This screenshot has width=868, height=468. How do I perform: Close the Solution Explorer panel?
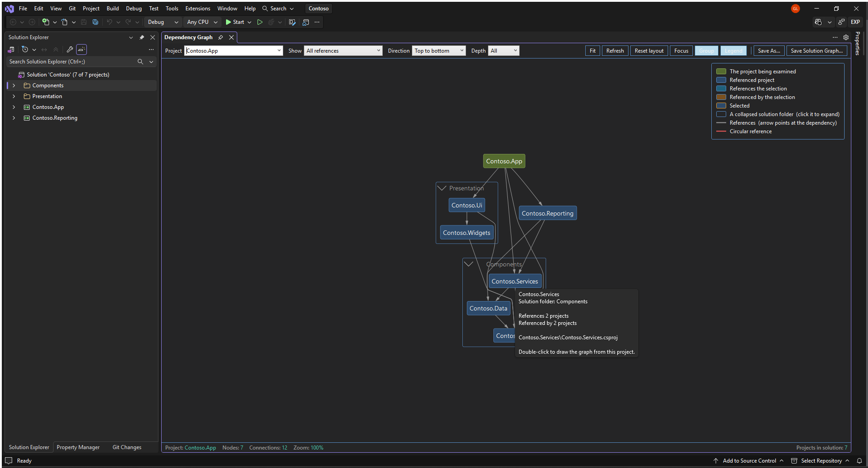coord(153,37)
